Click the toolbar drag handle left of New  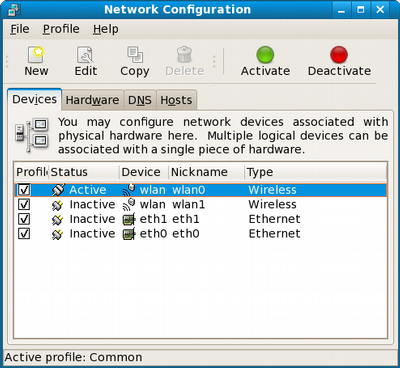click(7, 61)
